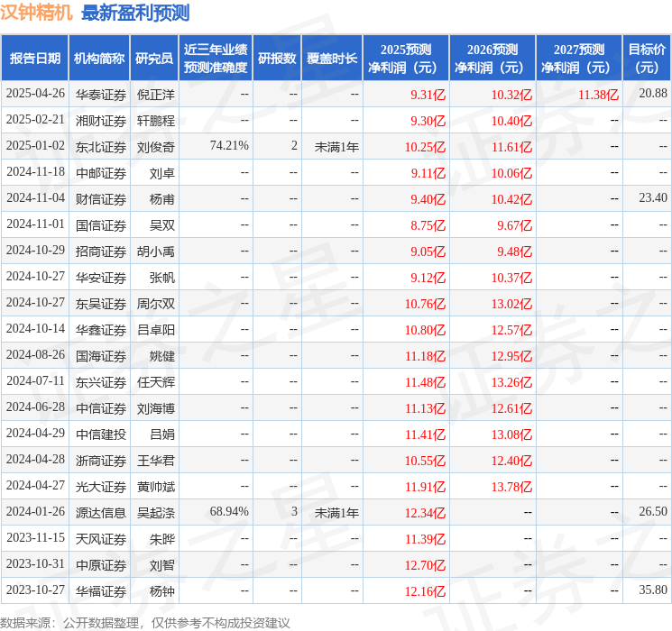Select the 中信建投 institution cell
The height and width of the screenshot is (631, 672).
coord(101,434)
